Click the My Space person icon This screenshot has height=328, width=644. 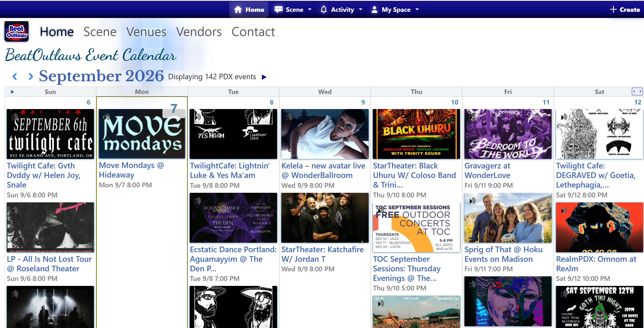[x=374, y=10]
